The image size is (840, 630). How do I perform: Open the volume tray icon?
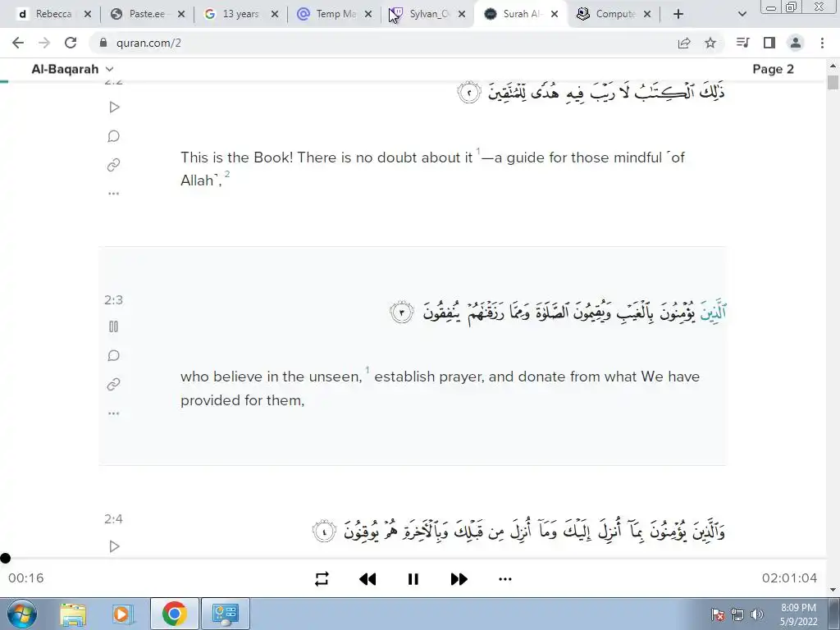[757, 614]
